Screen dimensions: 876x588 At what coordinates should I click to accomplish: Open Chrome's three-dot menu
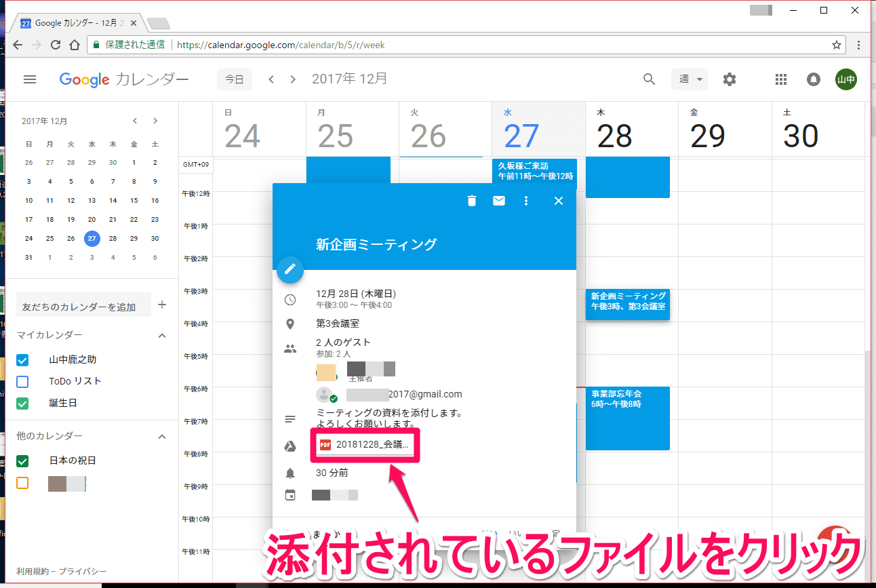(x=859, y=45)
